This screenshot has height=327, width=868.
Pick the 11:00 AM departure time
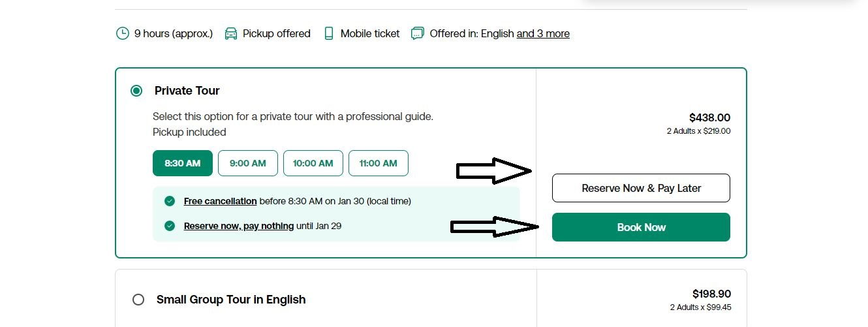pyautogui.click(x=379, y=163)
